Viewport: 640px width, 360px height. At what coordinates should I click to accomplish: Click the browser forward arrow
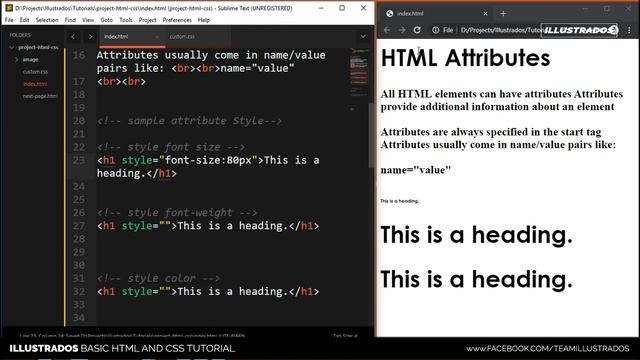coord(402,30)
